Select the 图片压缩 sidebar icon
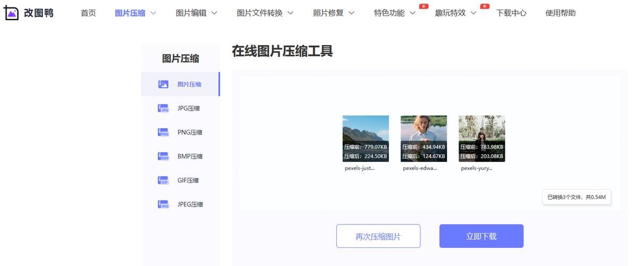The height and width of the screenshot is (266, 644). point(163,84)
